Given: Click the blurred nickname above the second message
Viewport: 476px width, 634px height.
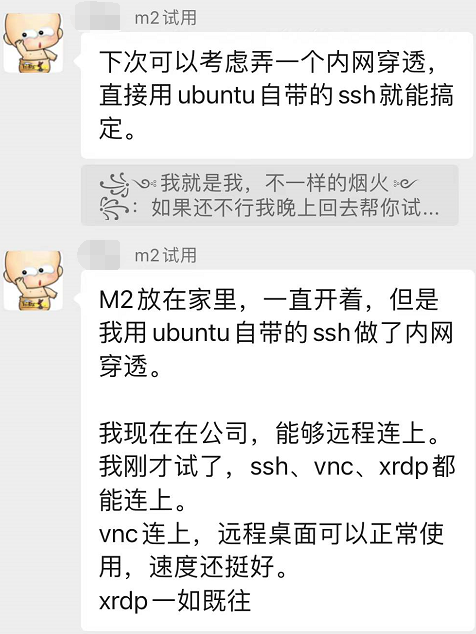Looking at the screenshot, I should pos(99,254).
